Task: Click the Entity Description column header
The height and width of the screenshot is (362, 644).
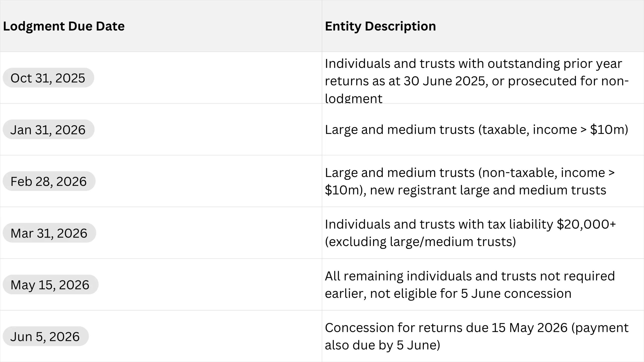Action: coord(380,26)
